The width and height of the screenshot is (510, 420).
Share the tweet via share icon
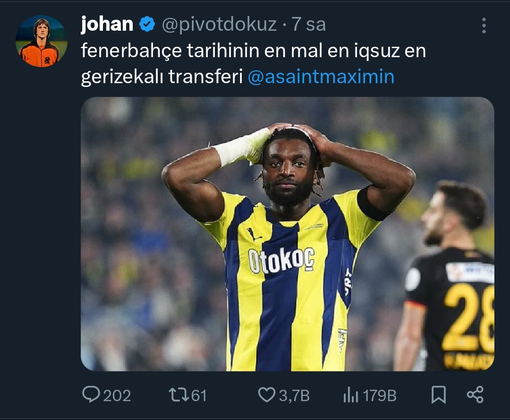(x=475, y=394)
